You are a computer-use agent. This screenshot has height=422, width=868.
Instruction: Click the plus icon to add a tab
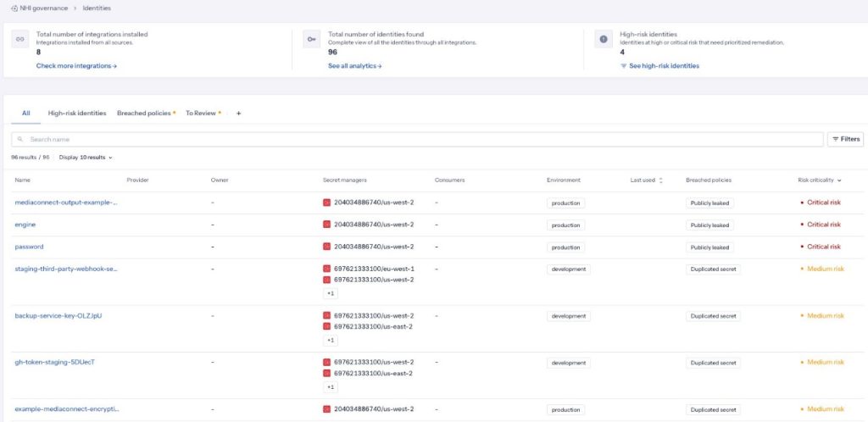click(x=238, y=114)
